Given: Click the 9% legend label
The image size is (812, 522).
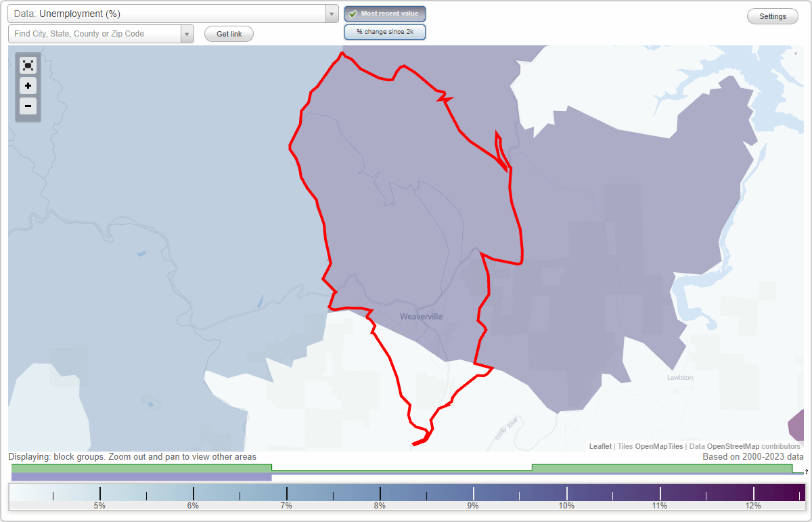Looking at the screenshot, I should tap(473, 506).
